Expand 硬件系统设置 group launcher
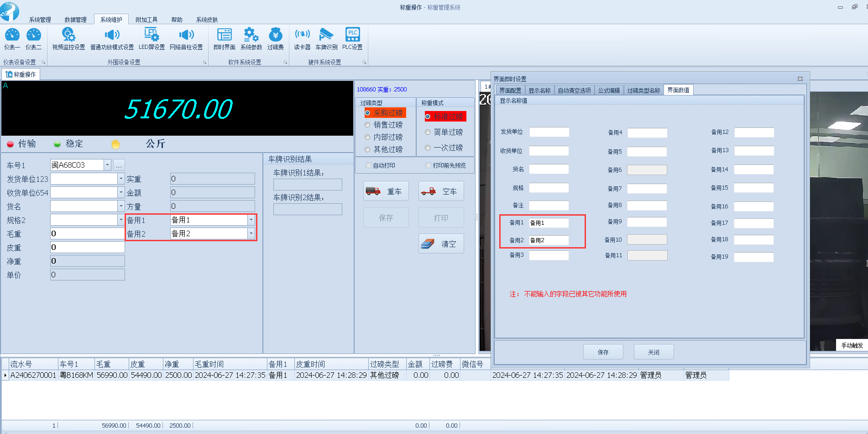This screenshot has height=434, width=868. coord(365,63)
